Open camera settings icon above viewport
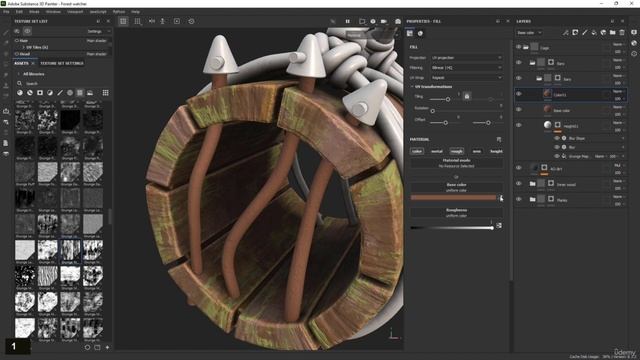Image resolution: width=640 pixels, height=360 pixels. click(384, 21)
